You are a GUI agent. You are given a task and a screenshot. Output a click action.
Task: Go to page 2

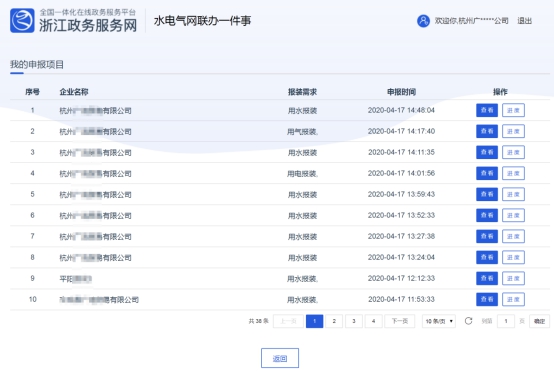334,321
